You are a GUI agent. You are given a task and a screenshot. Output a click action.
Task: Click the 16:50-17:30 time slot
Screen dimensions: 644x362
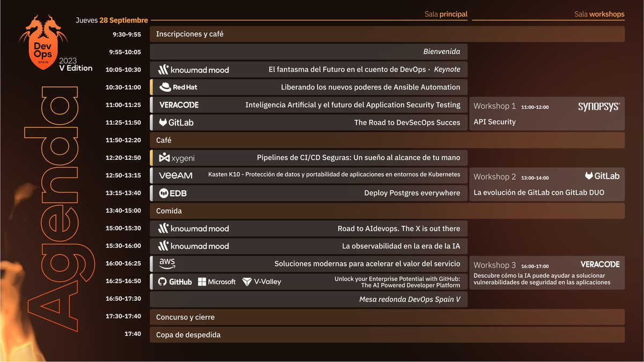click(123, 299)
